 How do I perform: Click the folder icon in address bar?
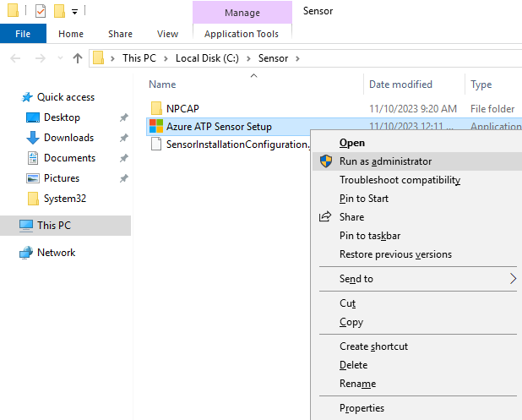(98, 58)
